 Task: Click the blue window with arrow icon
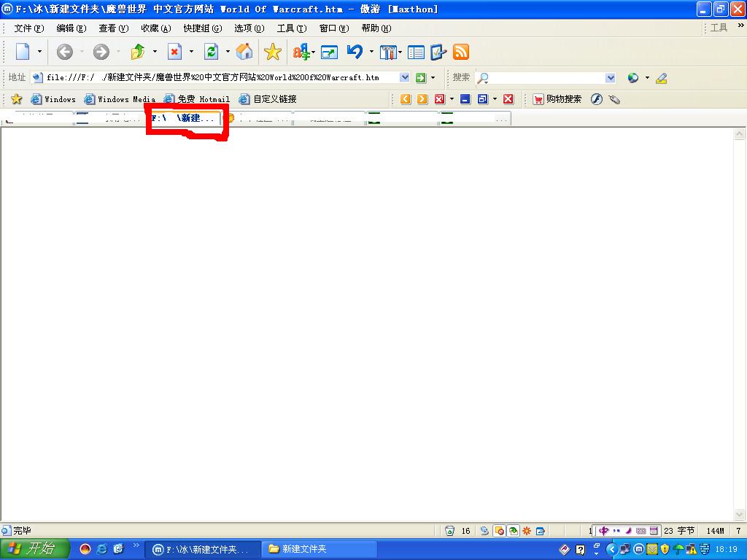click(x=329, y=52)
